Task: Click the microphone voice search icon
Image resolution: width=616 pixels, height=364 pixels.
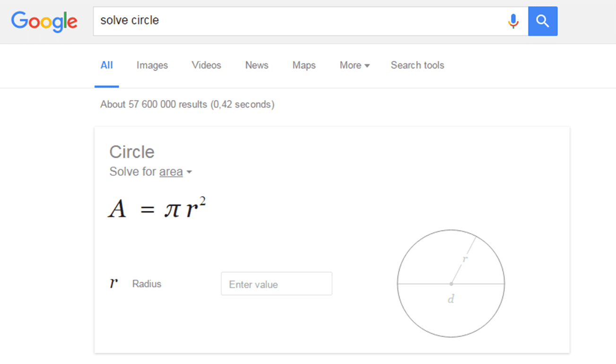Action: (x=513, y=21)
